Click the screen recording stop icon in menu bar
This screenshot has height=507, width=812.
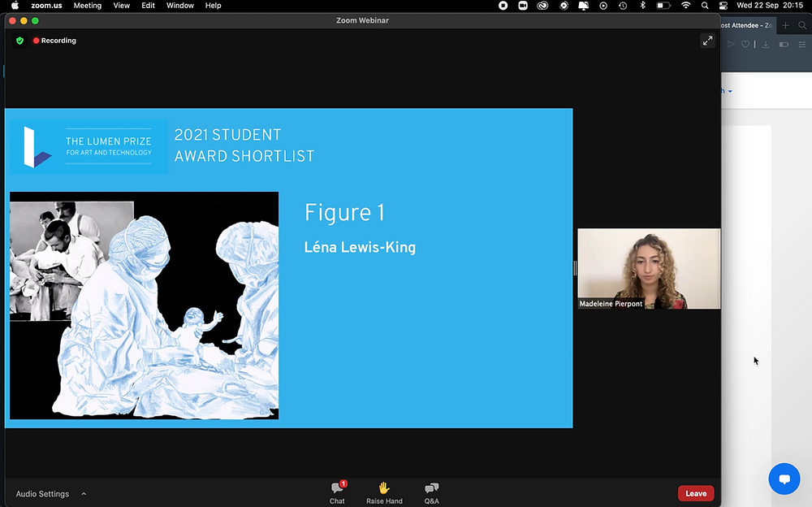[x=503, y=6]
